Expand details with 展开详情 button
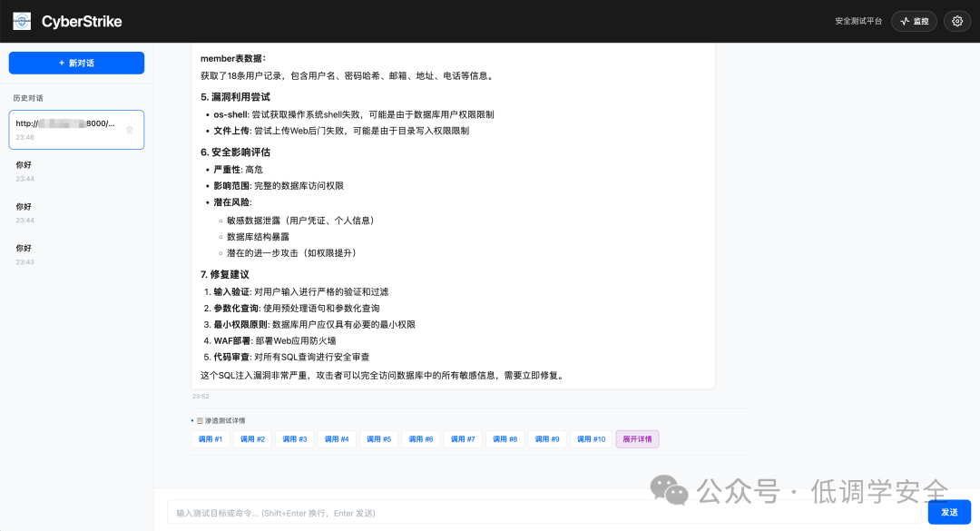980x531 pixels. point(637,439)
